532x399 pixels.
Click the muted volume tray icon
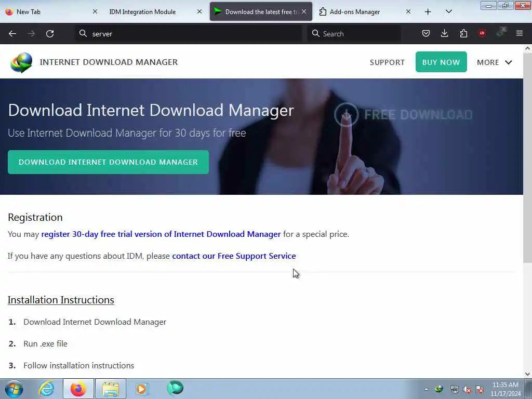coord(467,390)
